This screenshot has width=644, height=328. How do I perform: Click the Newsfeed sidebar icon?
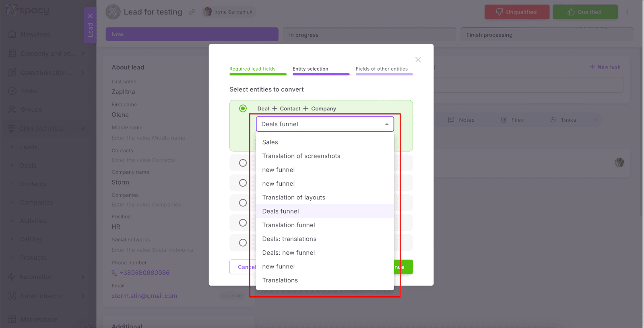coord(12,34)
